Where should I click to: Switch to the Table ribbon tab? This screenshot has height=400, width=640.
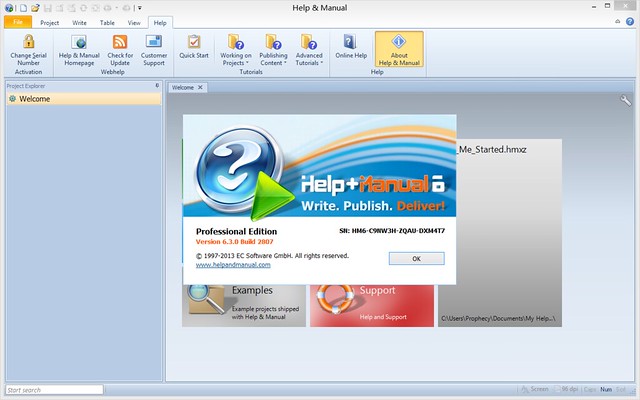(107, 23)
